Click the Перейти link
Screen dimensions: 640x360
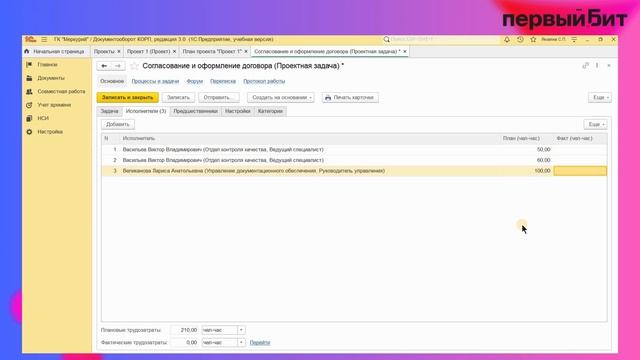coord(260,342)
